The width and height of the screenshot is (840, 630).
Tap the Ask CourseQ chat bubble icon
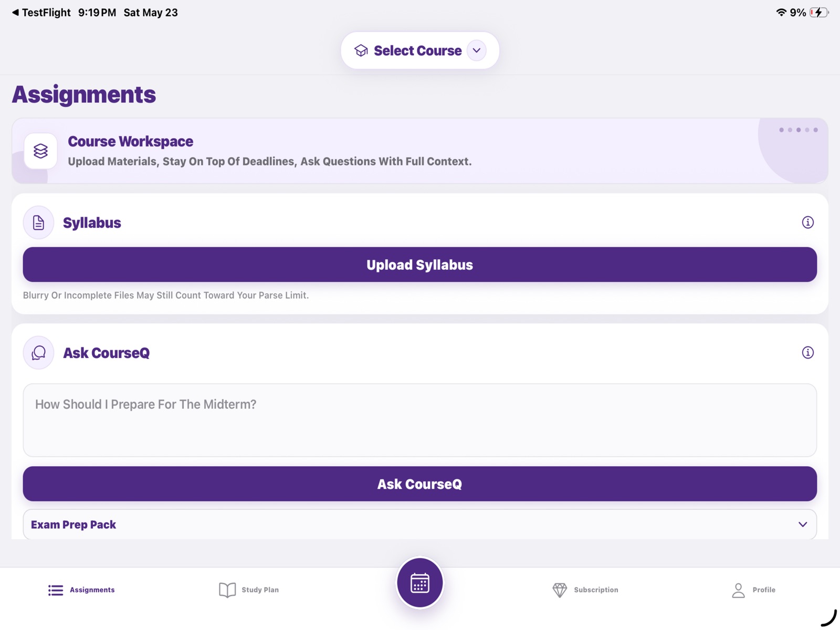(x=38, y=353)
